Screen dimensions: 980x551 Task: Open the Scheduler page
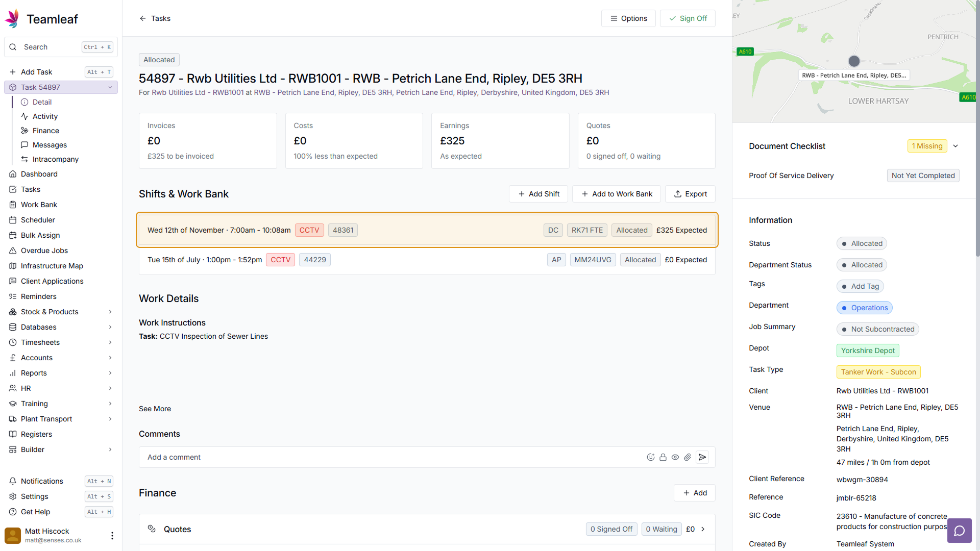(x=61, y=220)
